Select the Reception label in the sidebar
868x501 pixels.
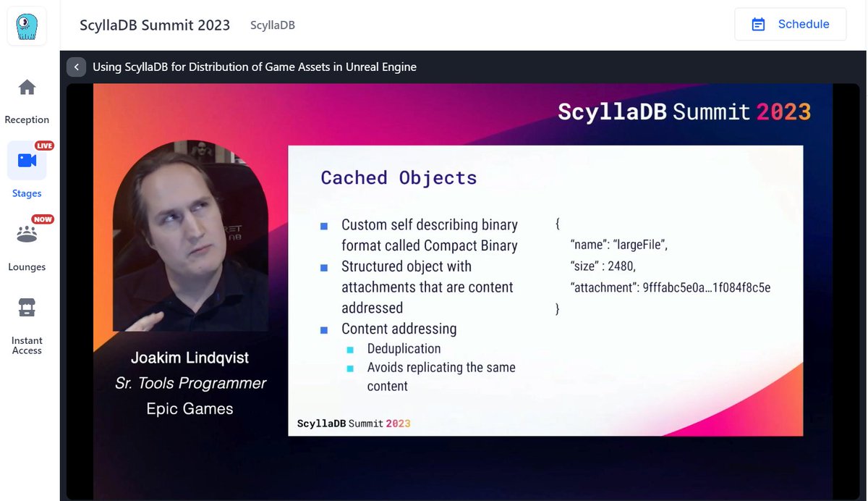[x=27, y=120]
